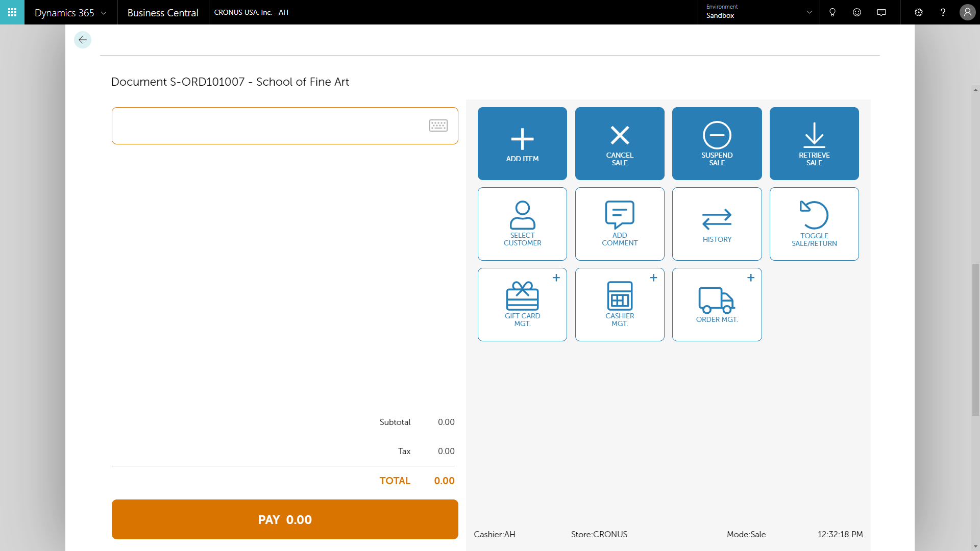Open the Business Central home link

[x=163, y=13]
